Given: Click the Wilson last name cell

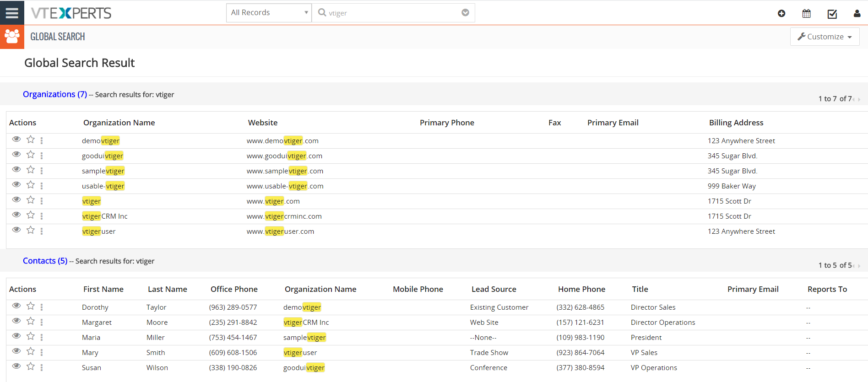Looking at the screenshot, I should pos(157,368).
